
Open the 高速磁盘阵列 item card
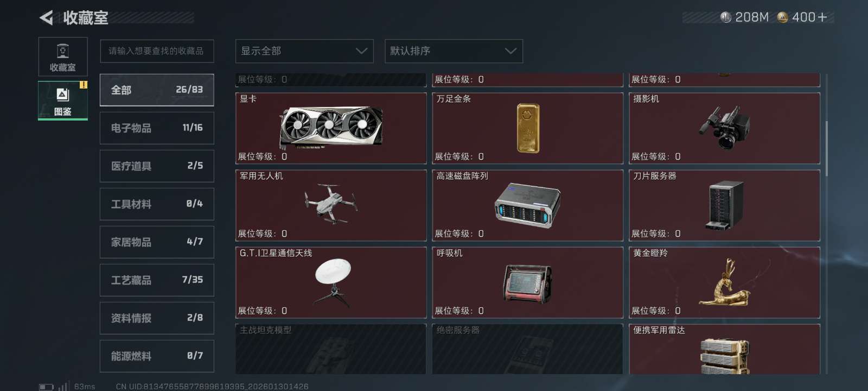coord(527,205)
